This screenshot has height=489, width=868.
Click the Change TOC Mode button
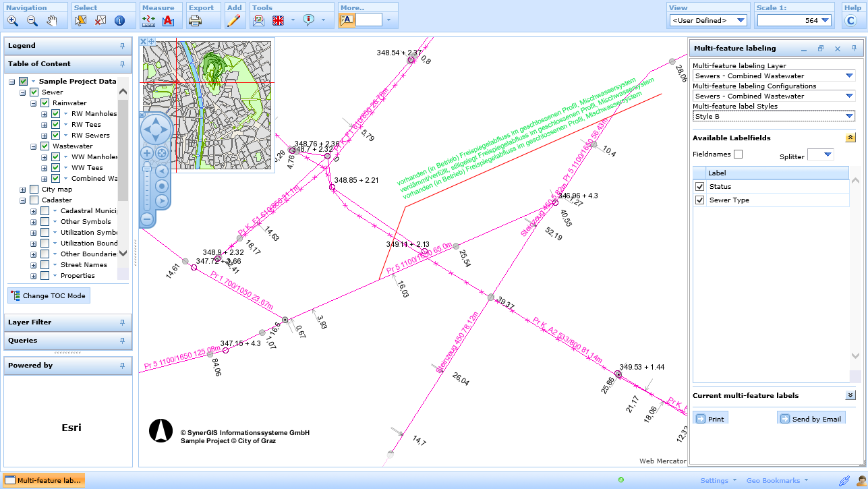click(49, 295)
